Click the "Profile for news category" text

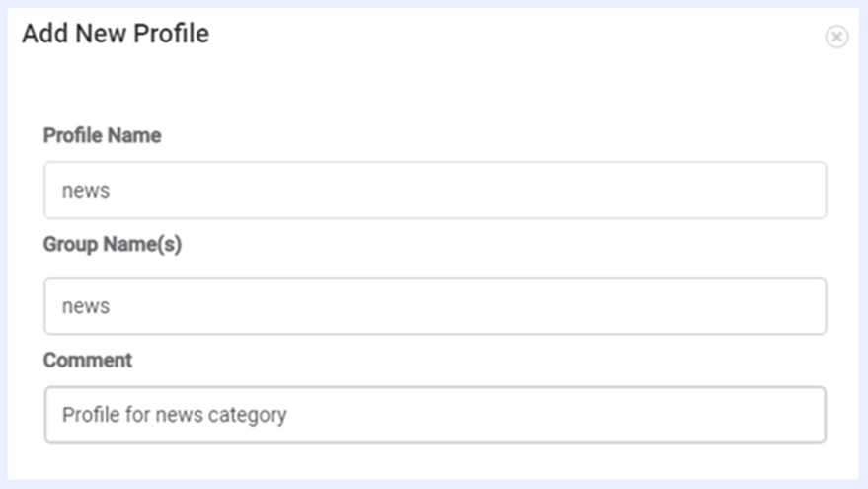(174, 414)
